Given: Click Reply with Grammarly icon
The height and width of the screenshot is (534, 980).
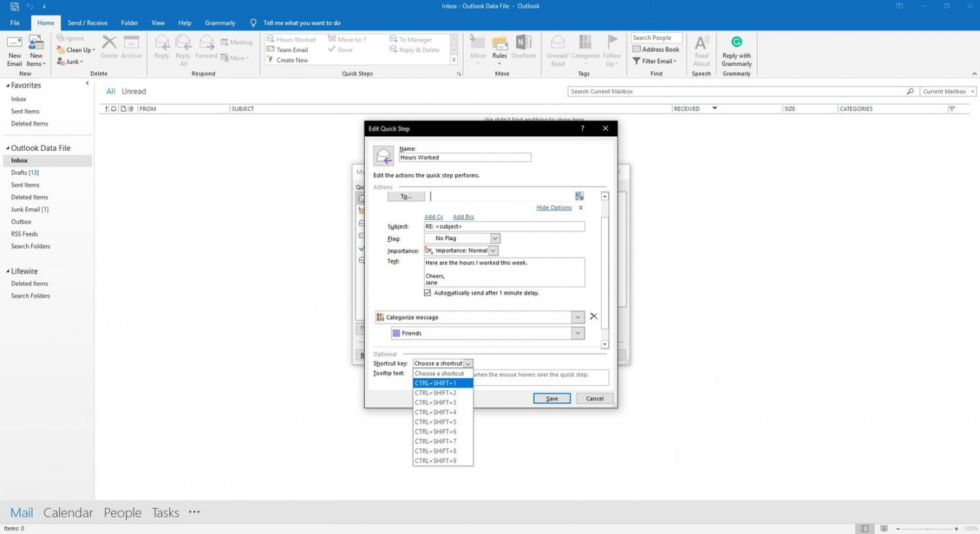Looking at the screenshot, I should (x=736, y=43).
